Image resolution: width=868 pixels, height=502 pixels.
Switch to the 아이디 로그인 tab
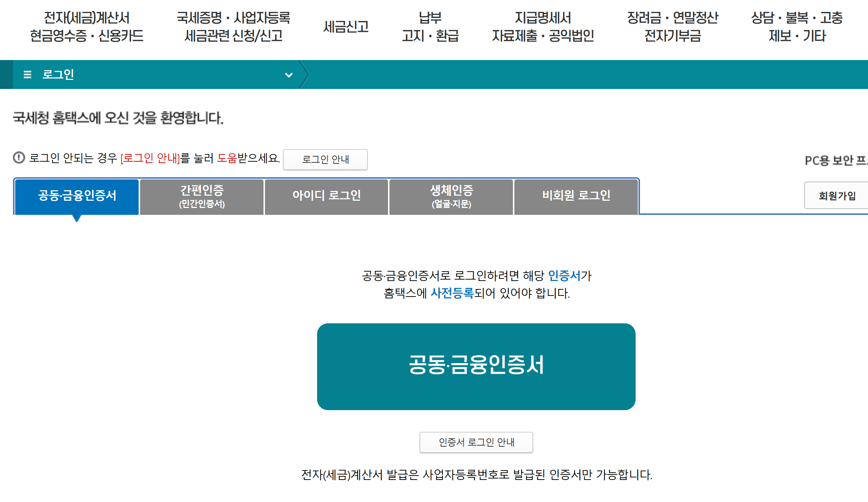[x=326, y=196]
